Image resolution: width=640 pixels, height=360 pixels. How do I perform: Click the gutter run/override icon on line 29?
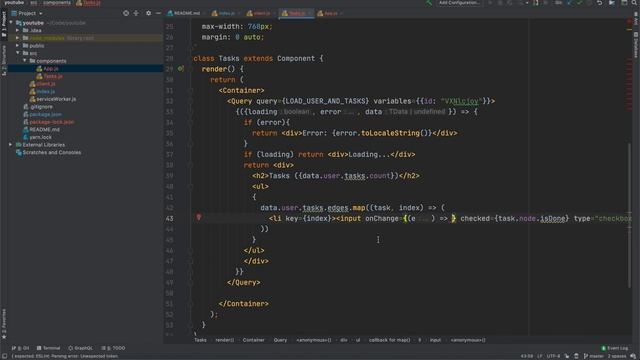(x=180, y=69)
